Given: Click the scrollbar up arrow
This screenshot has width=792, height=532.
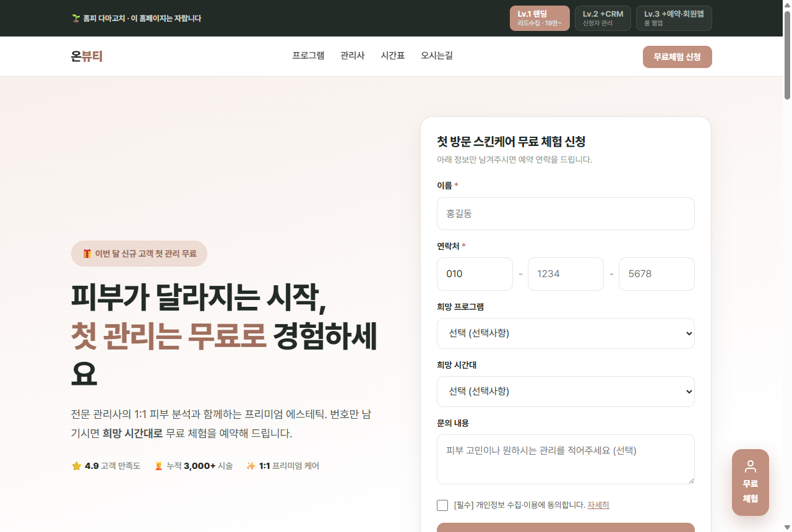Looking at the screenshot, I should pyautogui.click(x=787, y=5).
